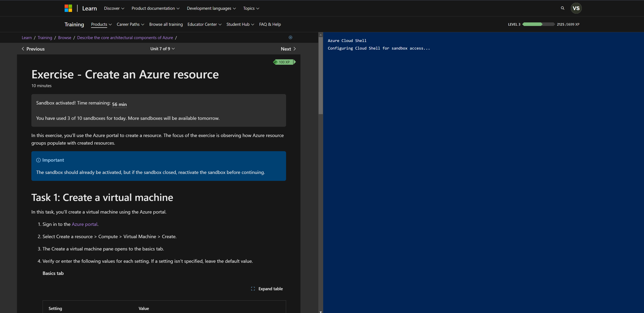Open the Unit 7 of 9 selector
Image resolution: width=644 pixels, height=313 pixels.
pos(162,49)
